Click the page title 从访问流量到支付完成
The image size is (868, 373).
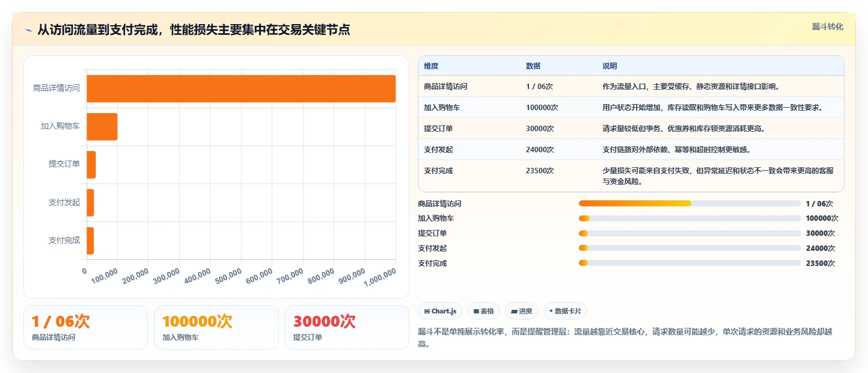click(194, 29)
